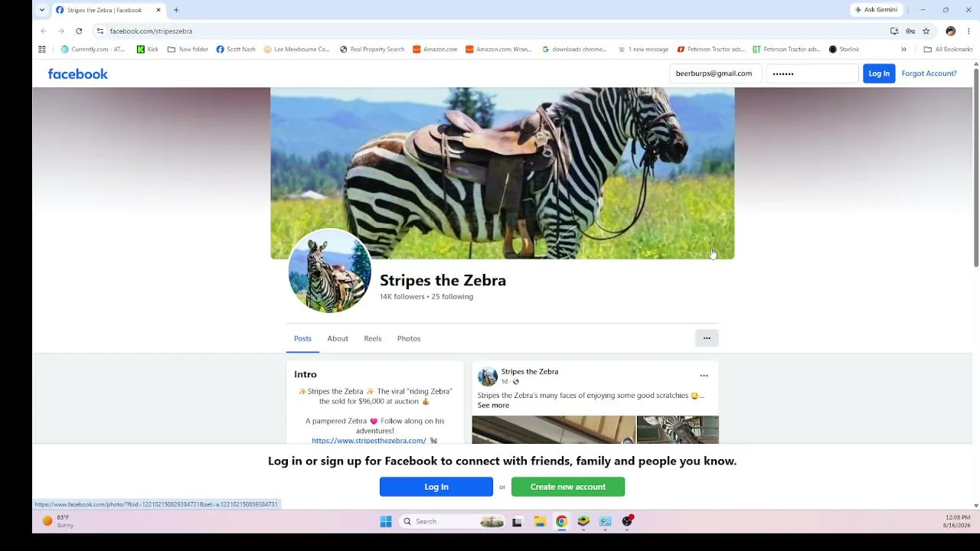View site information icon in address bar
The height and width of the screenshot is (551, 980).
coord(100,31)
